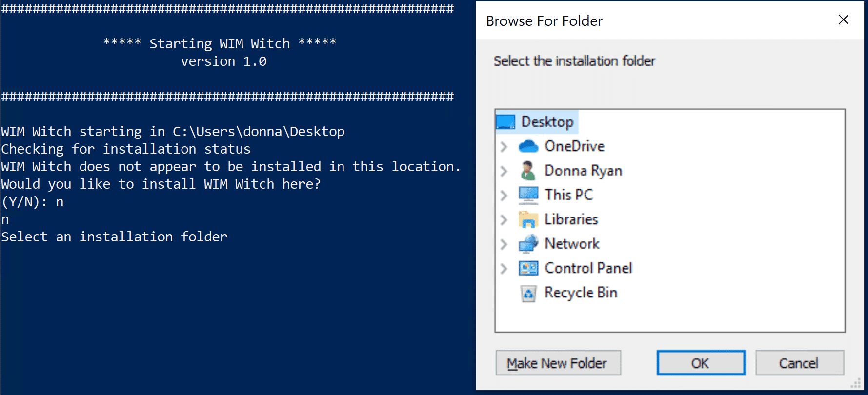The height and width of the screenshot is (395, 868).
Task: Expand the OneDrive tree node
Action: 504,146
